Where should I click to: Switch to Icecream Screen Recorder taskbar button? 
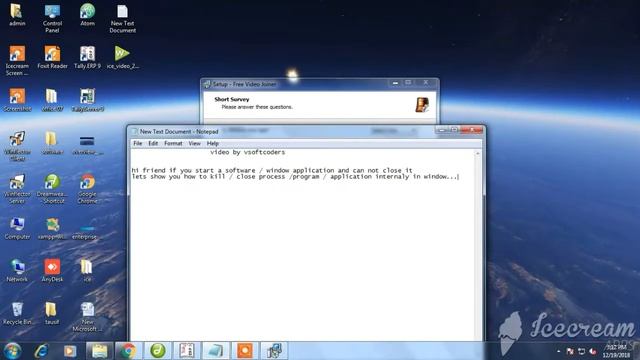tap(244, 351)
